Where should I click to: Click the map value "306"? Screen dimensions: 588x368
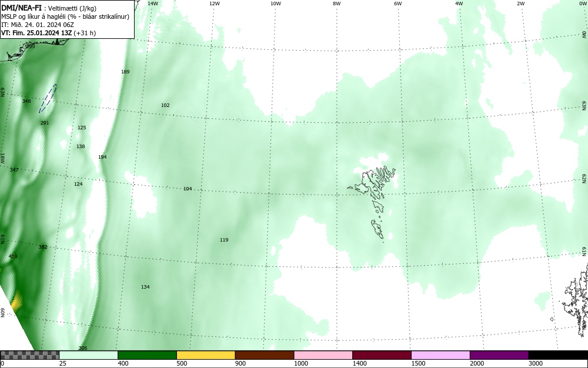coord(82,348)
